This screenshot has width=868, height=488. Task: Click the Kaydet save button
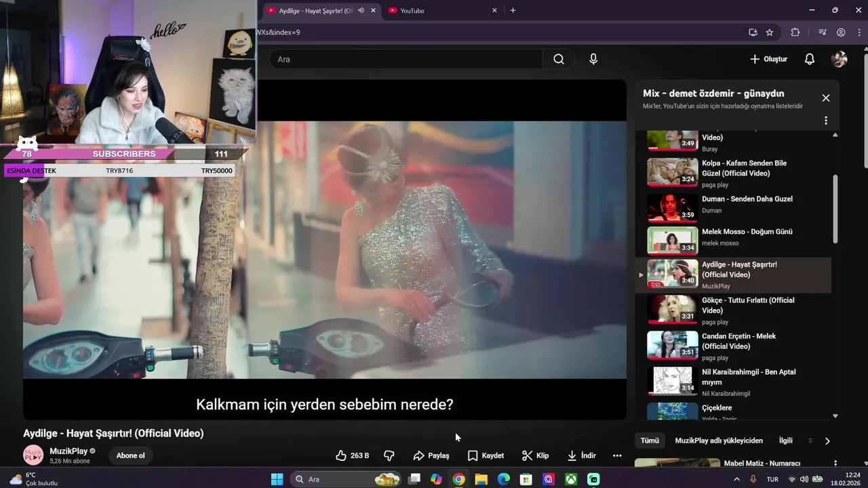pos(486,455)
